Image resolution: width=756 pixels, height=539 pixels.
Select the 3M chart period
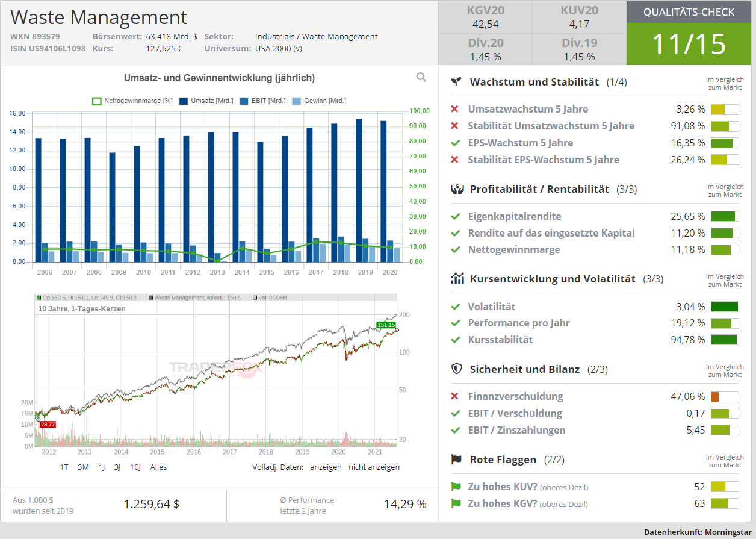(84, 467)
